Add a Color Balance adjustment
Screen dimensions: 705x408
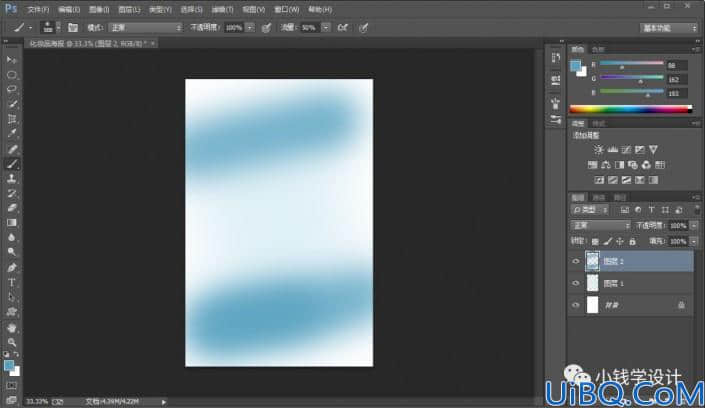(606, 165)
